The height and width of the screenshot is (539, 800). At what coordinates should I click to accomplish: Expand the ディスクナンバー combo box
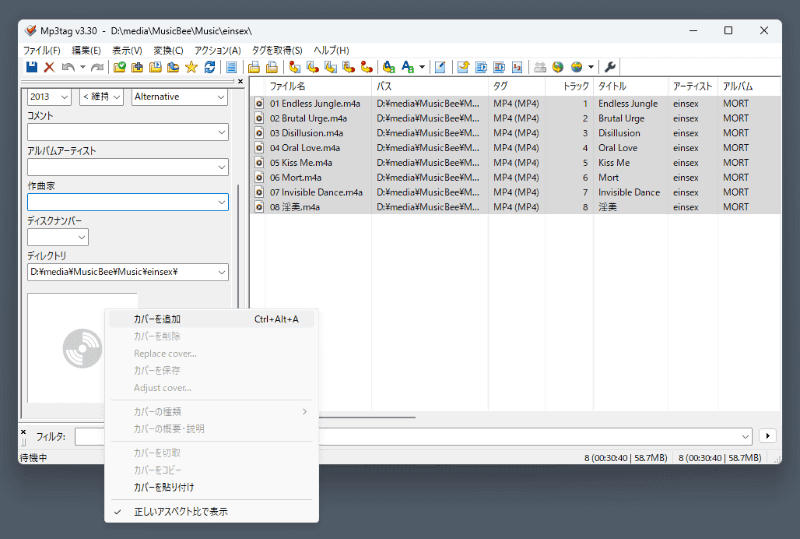click(82, 237)
